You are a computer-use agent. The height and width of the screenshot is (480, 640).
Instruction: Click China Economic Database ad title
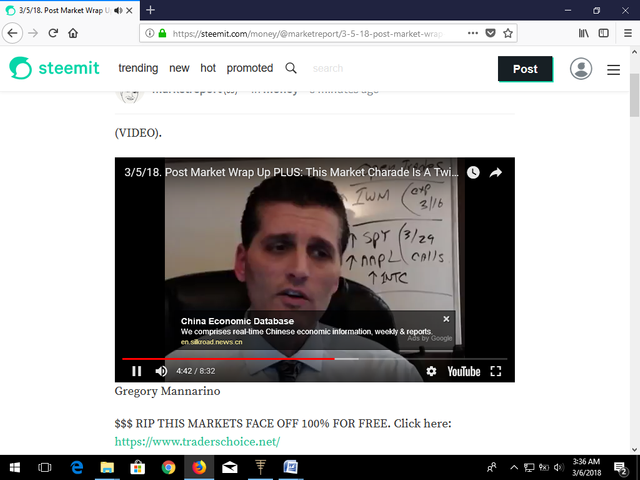pyautogui.click(x=237, y=321)
